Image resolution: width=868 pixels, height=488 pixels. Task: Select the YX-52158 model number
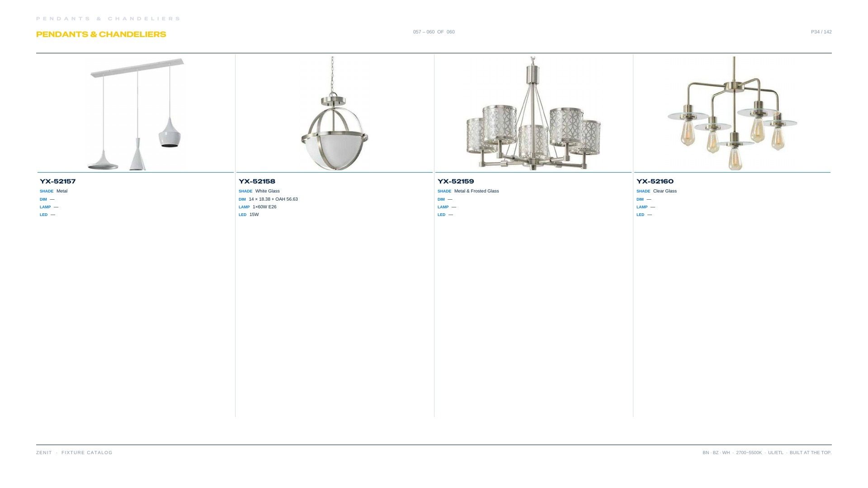pos(257,181)
